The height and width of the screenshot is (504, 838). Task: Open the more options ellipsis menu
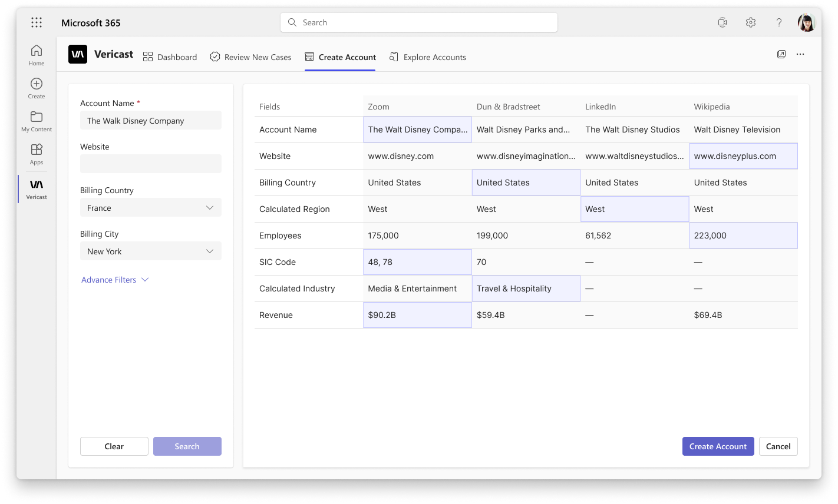[800, 54]
